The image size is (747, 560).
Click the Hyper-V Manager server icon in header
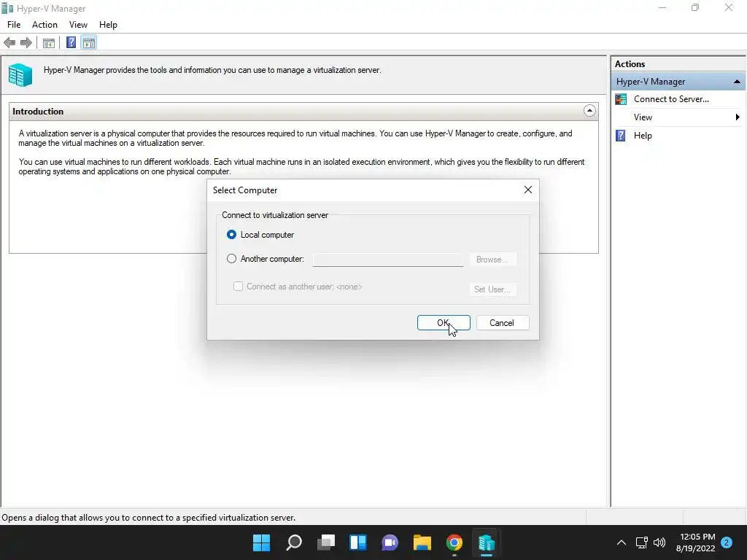[20, 75]
